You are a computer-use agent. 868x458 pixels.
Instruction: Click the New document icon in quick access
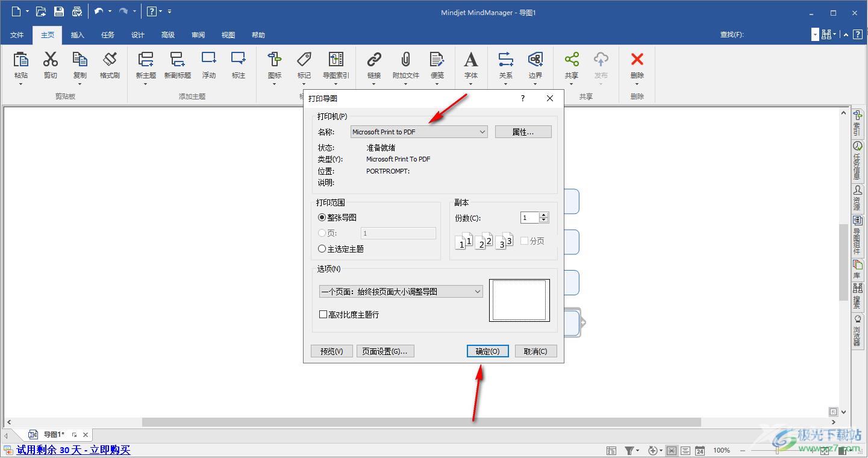point(16,11)
